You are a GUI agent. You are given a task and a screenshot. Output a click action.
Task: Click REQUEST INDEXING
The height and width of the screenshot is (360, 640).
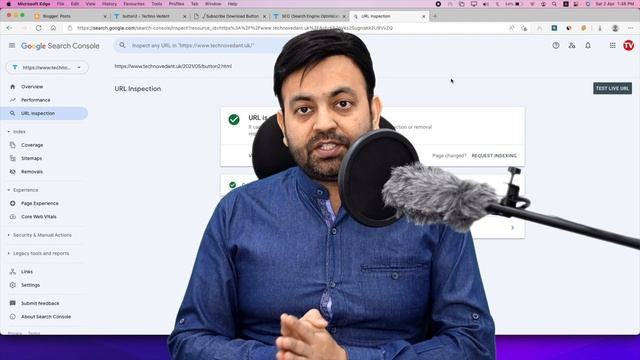494,156
